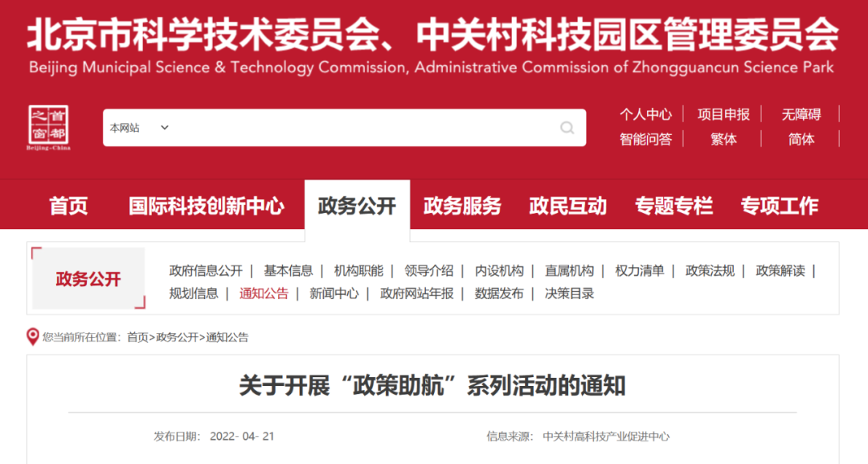Open 项目申报 link
This screenshot has width=868, height=464.
tap(723, 115)
